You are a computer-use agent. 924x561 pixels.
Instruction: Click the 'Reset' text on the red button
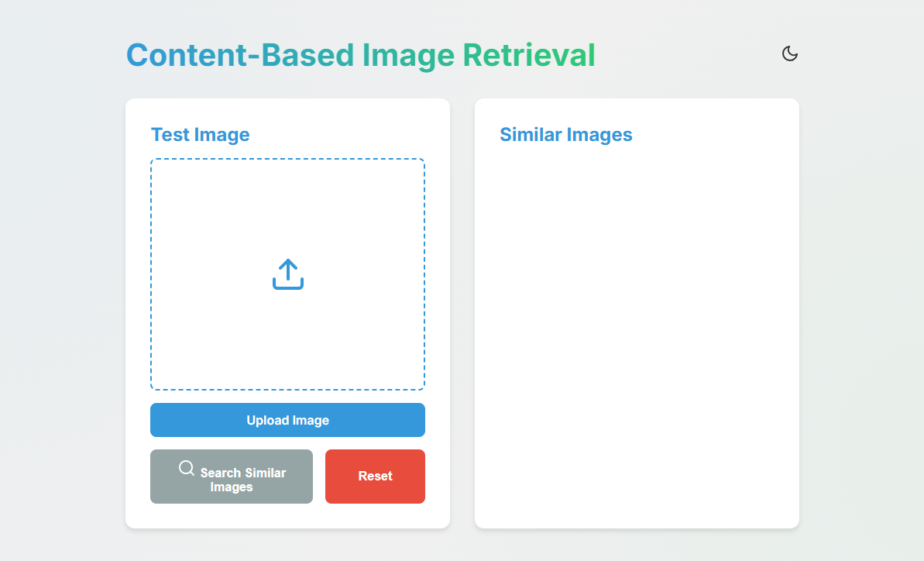click(375, 477)
